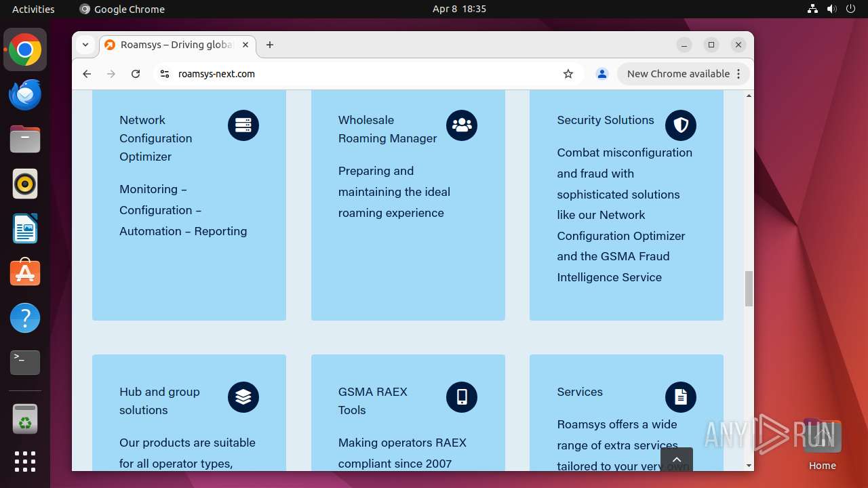Image resolution: width=868 pixels, height=488 pixels.
Task: Click 'Making operators RAEX compliant since 2007' text
Action: click(402, 453)
